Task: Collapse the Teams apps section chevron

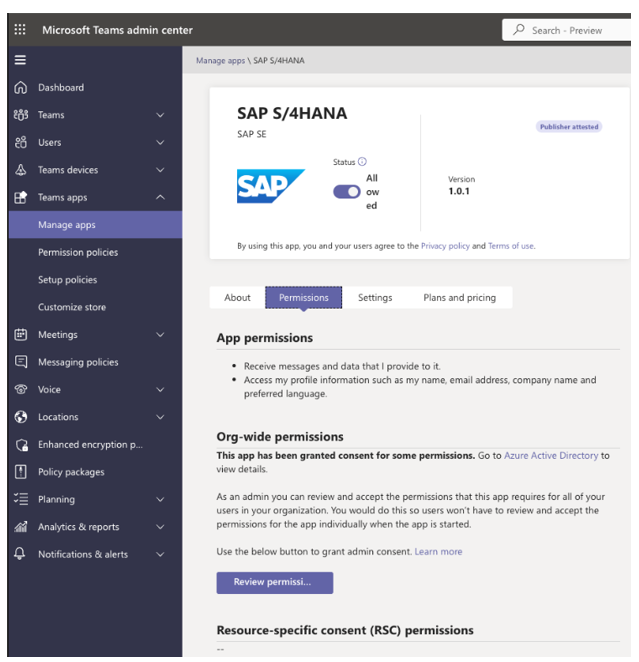Action: 160,198
